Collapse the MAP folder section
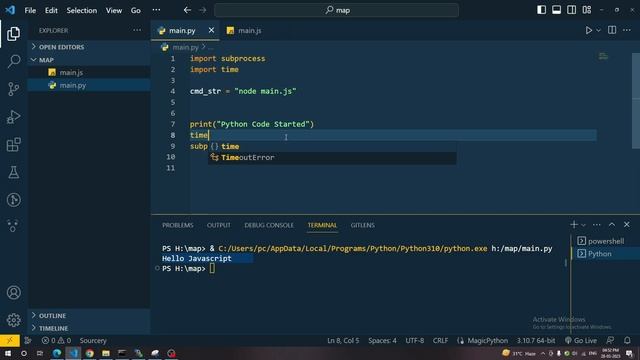Image resolution: width=640 pixels, height=360 pixels. pyautogui.click(x=89, y=60)
